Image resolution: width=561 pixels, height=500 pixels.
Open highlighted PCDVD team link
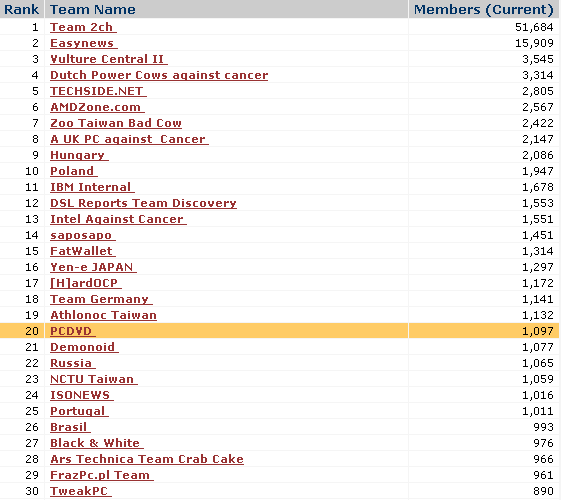point(73,331)
